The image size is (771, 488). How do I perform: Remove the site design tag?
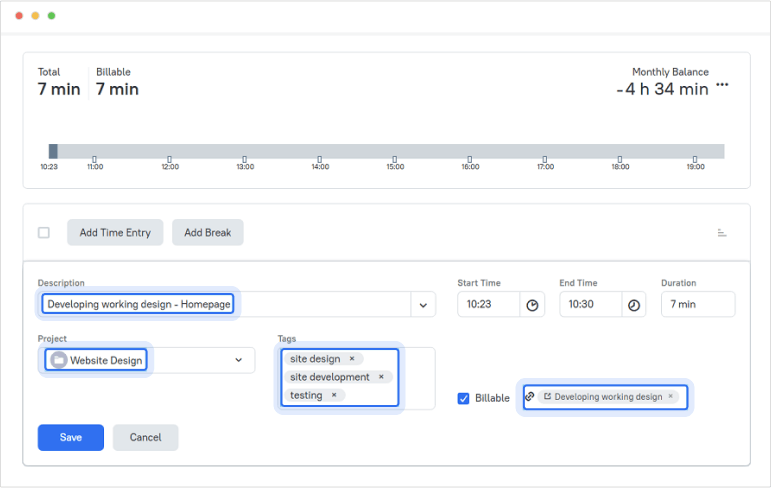(x=352, y=359)
